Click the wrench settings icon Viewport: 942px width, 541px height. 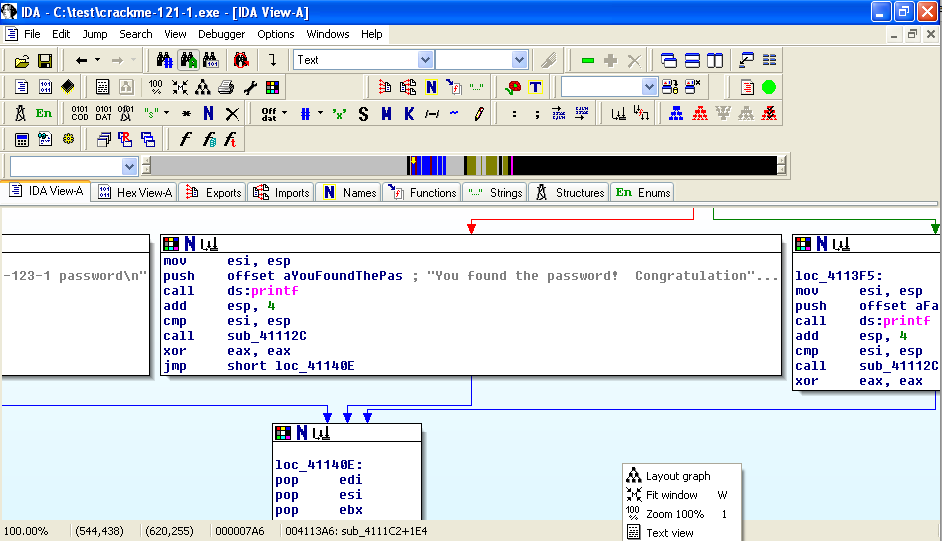(250, 87)
